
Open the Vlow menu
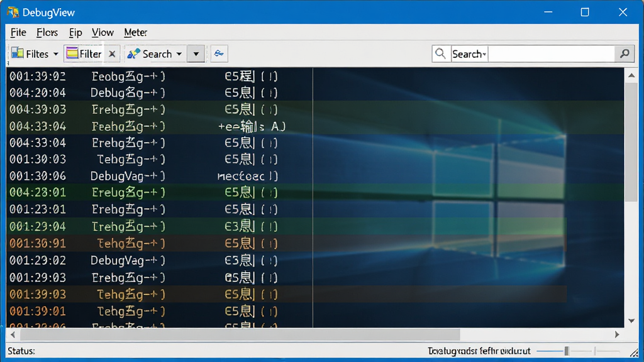coord(103,33)
